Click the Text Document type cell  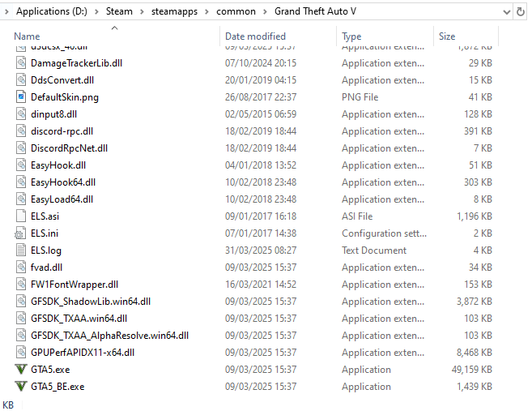[374, 250]
